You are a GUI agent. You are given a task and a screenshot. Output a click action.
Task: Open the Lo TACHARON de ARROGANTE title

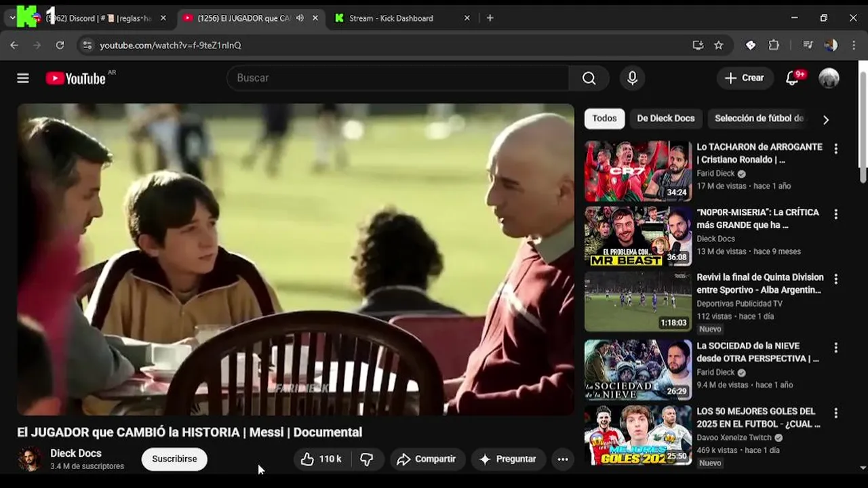pyautogui.click(x=759, y=153)
